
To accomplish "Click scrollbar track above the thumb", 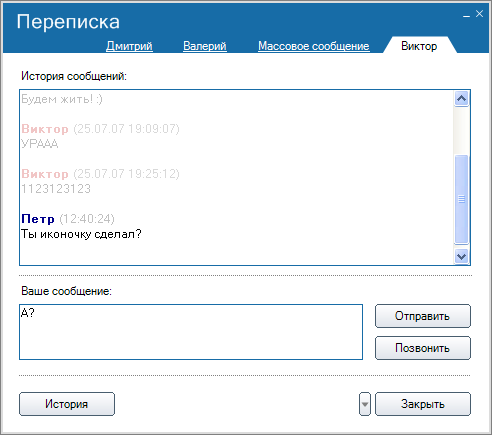I will pyautogui.click(x=461, y=131).
